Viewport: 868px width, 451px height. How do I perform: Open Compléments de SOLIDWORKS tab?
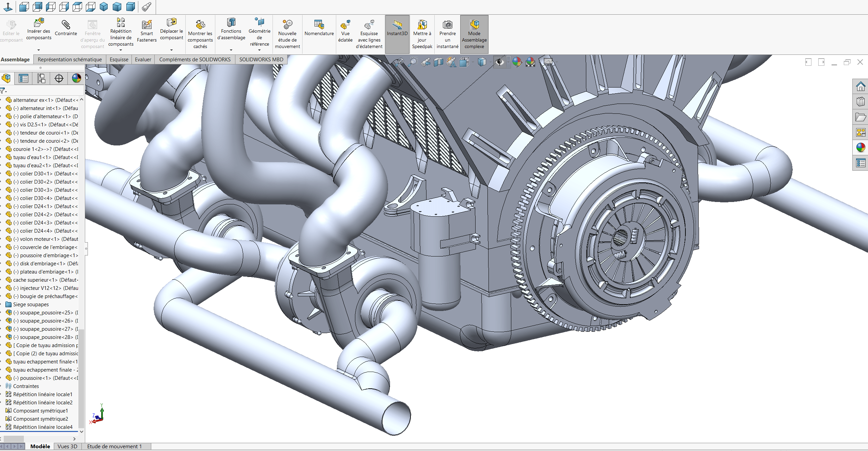click(x=195, y=60)
